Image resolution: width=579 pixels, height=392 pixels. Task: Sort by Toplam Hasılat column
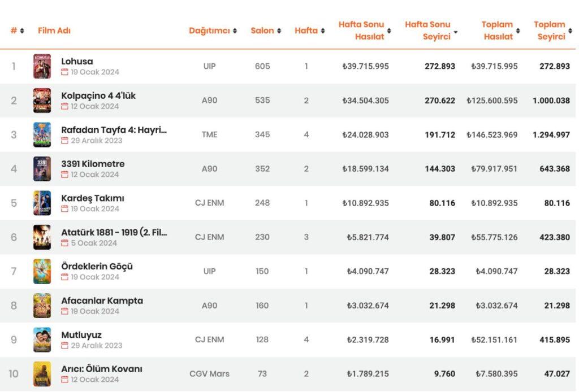500,31
